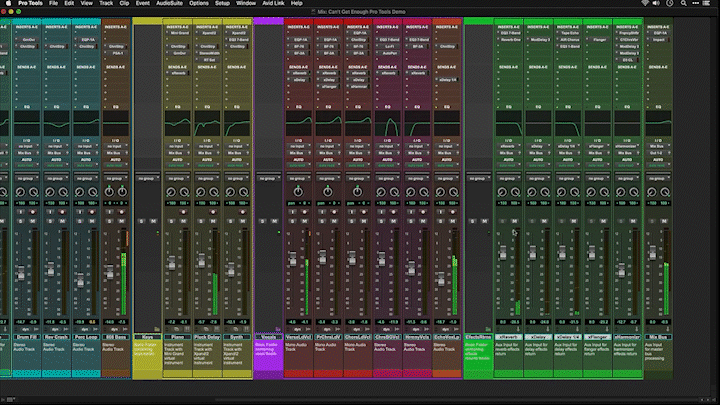Select the Rev Crash track name
This screenshot has height=405, width=720.
point(57,337)
